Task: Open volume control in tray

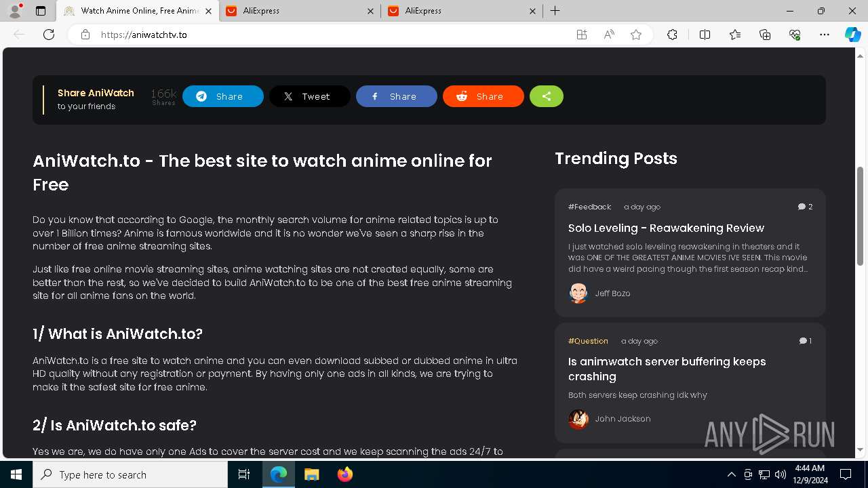Action: (781, 474)
